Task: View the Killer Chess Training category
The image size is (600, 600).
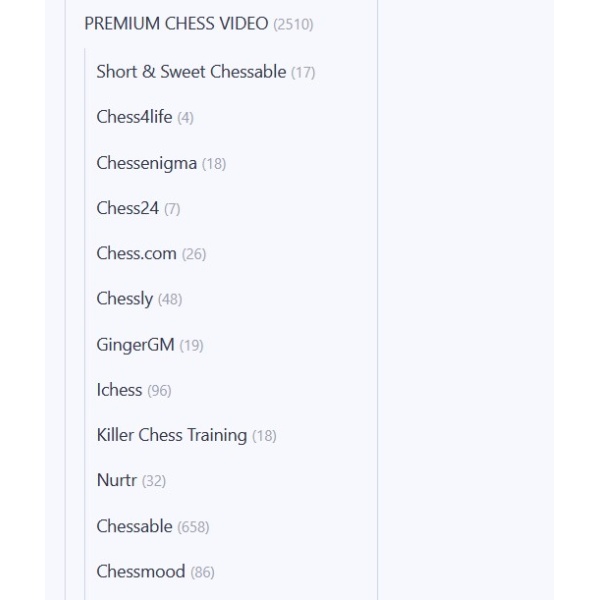Action: [171, 435]
